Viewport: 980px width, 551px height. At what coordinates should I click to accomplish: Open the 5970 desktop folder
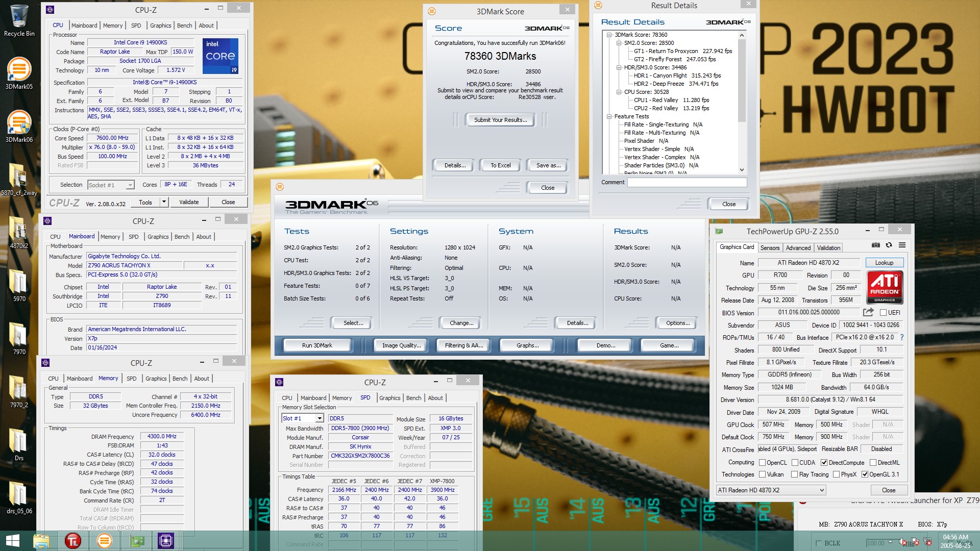pyautogui.click(x=19, y=286)
